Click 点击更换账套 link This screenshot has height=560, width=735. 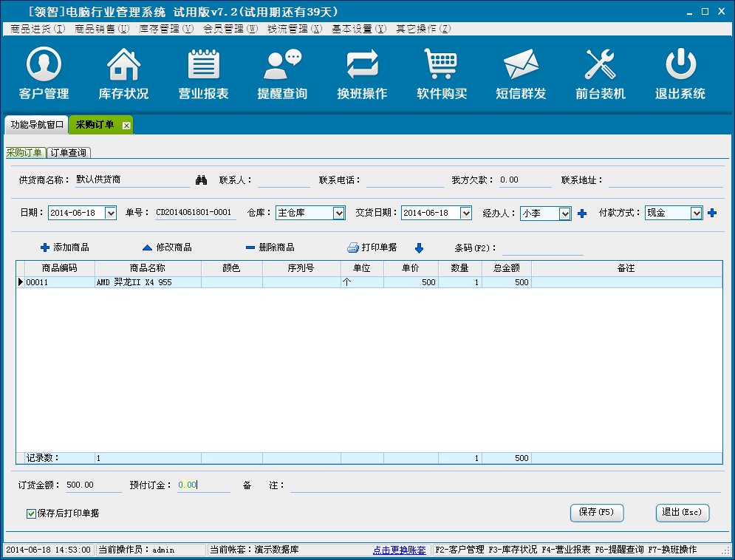pyautogui.click(x=400, y=550)
